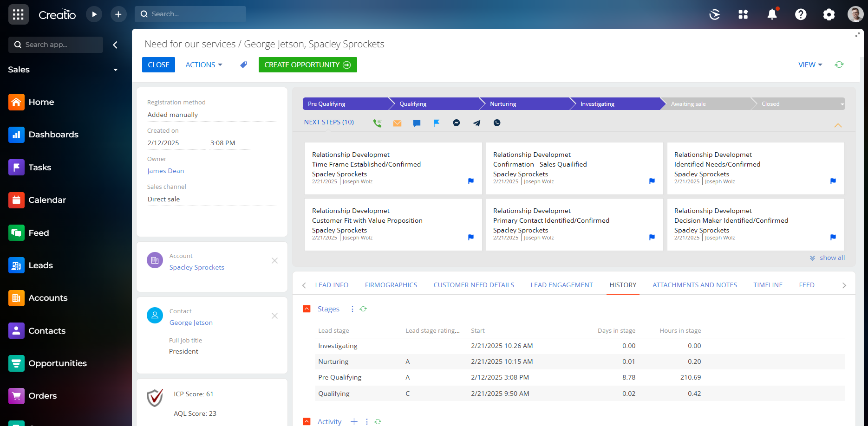
Task: Collapse the Next Steps panel
Action: pos(838,125)
